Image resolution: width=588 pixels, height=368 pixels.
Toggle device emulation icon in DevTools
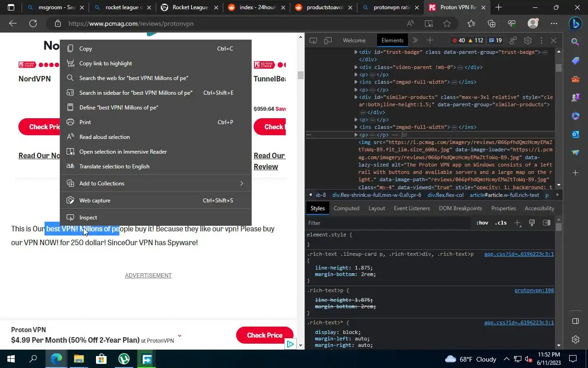tap(328, 40)
